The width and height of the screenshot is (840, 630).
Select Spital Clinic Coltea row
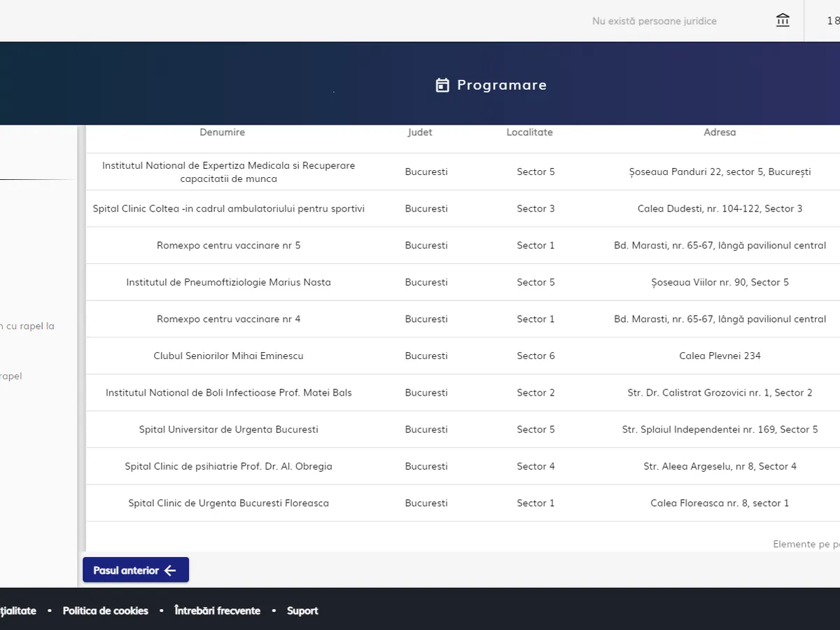pos(229,209)
